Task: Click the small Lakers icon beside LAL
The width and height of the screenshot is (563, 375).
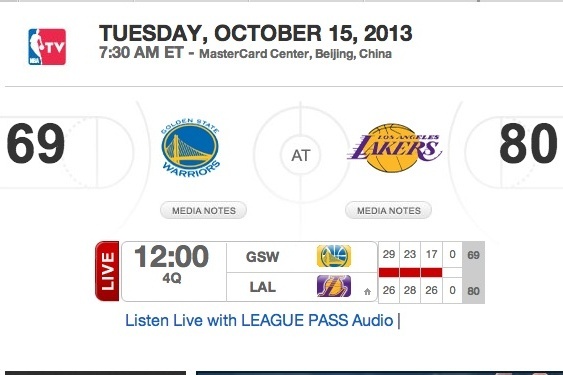Action: [334, 286]
